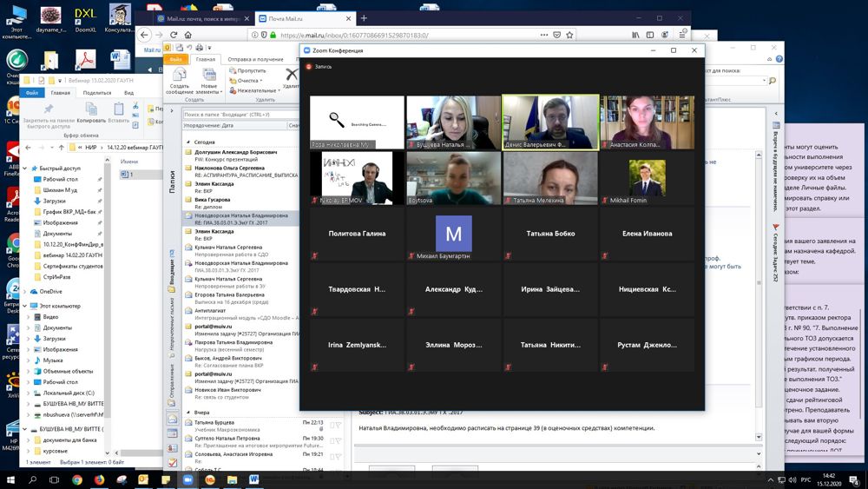Open Анастасия Колпа... participant video tile
Screen dimensions: 868x489
pyautogui.click(x=647, y=122)
